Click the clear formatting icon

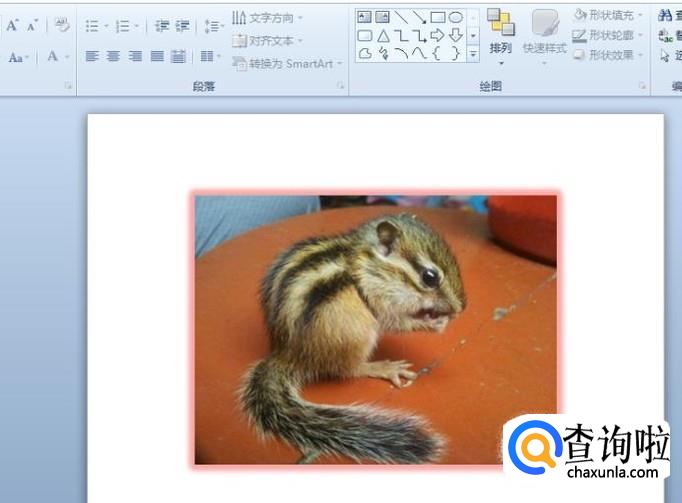point(62,25)
